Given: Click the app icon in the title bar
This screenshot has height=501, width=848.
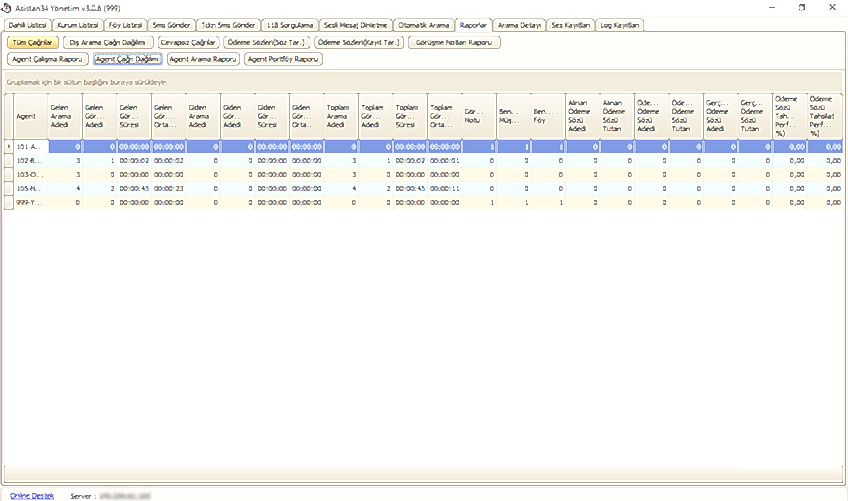Looking at the screenshot, I should [x=7, y=7].
